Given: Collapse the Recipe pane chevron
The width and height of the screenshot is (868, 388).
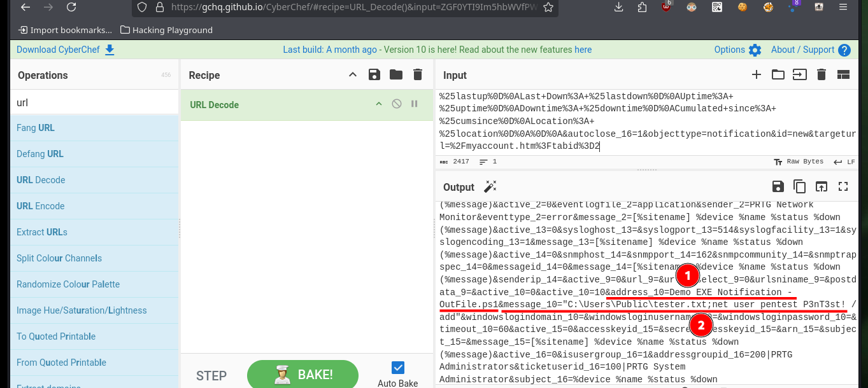Looking at the screenshot, I should tap(353, 74).
